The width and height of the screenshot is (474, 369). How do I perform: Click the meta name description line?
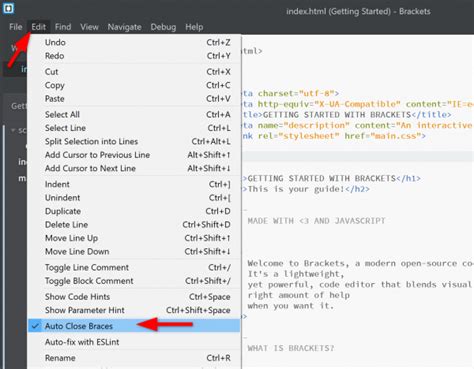click(x=358, y=125)
